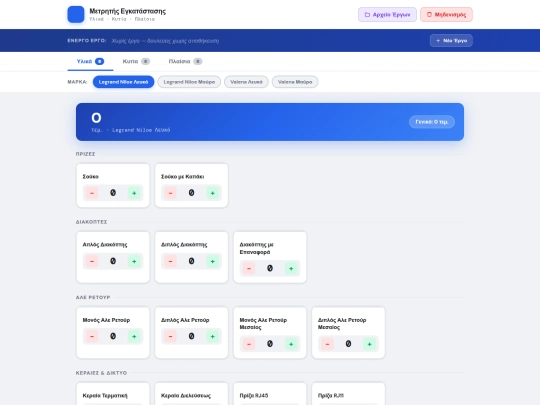Decrease the Σούκο με Καπάκι count
540x405 pixels.
(170, 193)
